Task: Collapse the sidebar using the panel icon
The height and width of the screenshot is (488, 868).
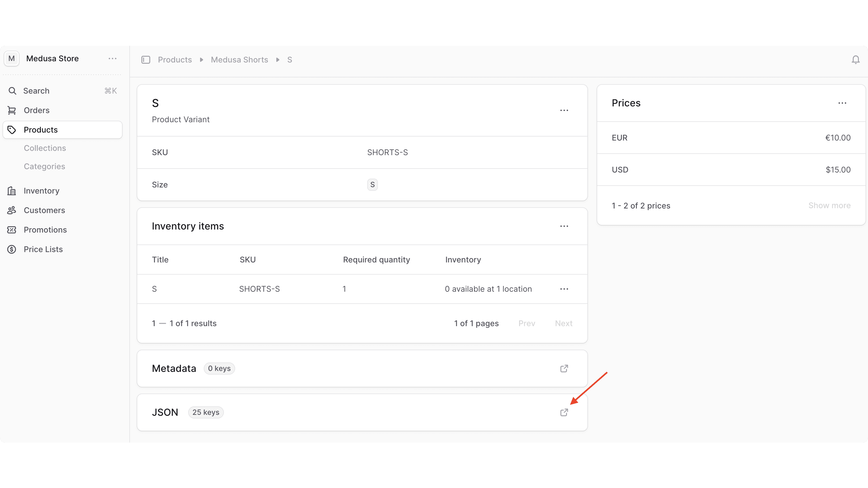Action: coord(146,59)
